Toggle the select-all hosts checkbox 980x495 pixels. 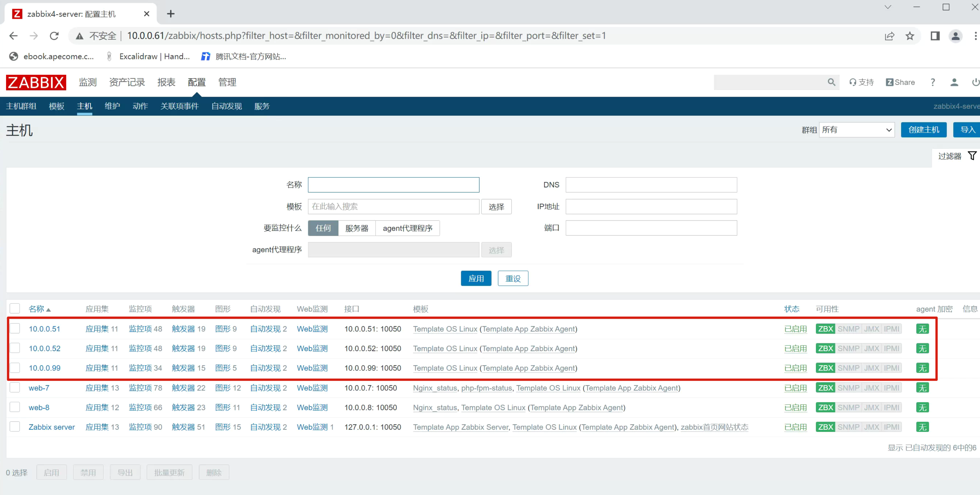[x=15, y=308]
